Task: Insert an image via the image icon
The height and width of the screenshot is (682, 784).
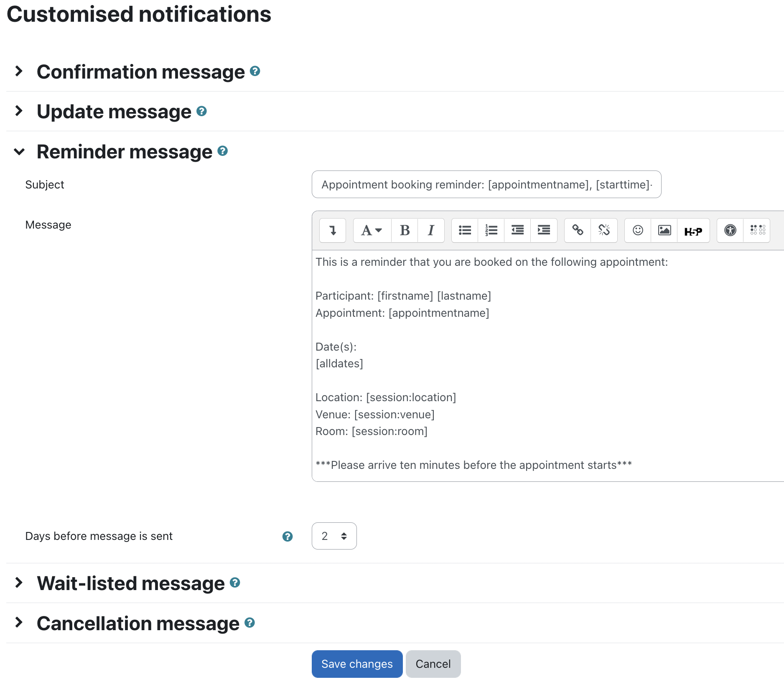Action: (x=664, y=230)
